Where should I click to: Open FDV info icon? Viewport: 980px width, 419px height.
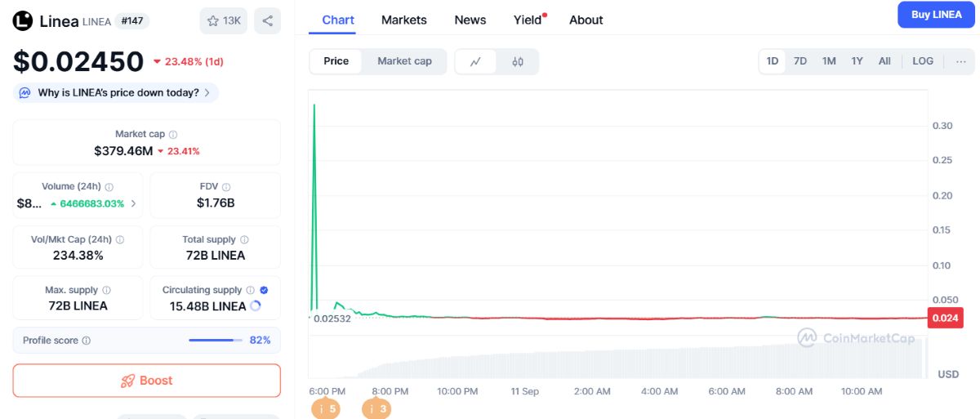pos(226,187)
